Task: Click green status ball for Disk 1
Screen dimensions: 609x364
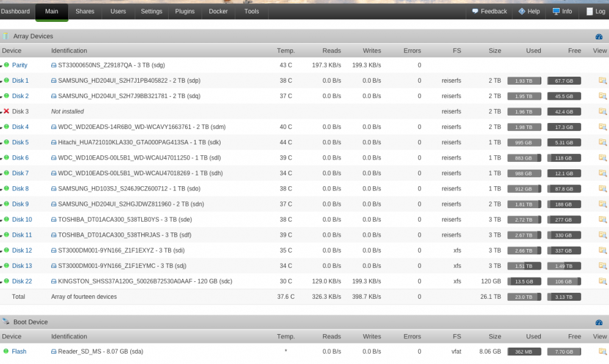Action: pos(6,80)
